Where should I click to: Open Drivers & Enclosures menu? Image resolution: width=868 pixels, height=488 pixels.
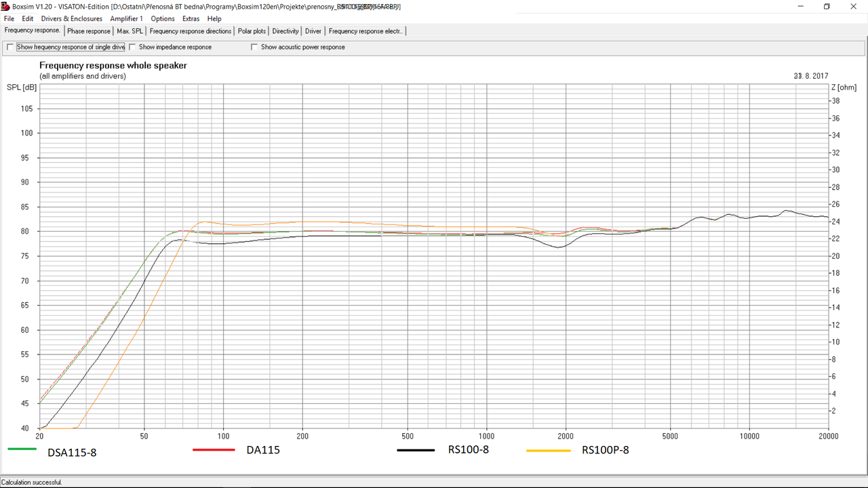tap(72, 19)
